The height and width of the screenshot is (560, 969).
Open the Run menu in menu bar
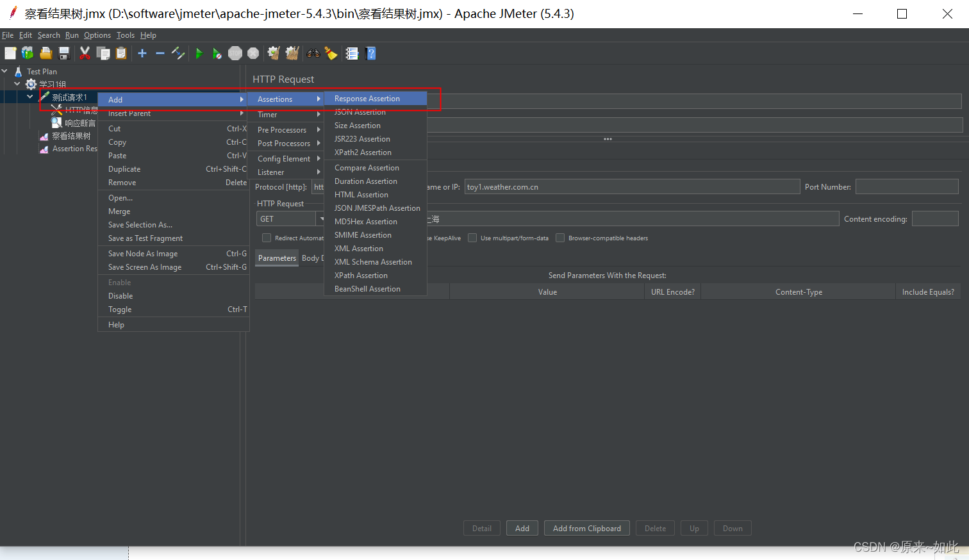(72, 35)
